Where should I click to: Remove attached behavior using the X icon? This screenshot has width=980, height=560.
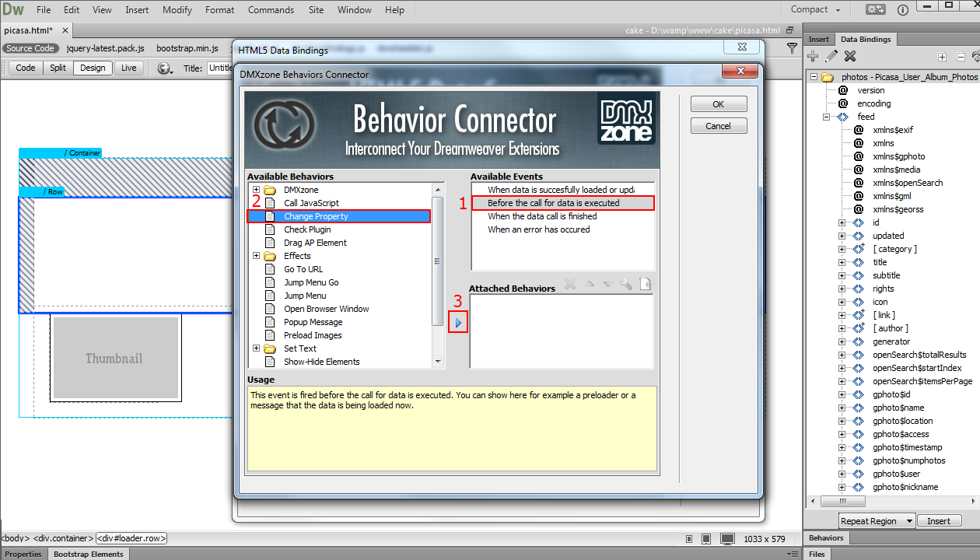coord(570,285)
